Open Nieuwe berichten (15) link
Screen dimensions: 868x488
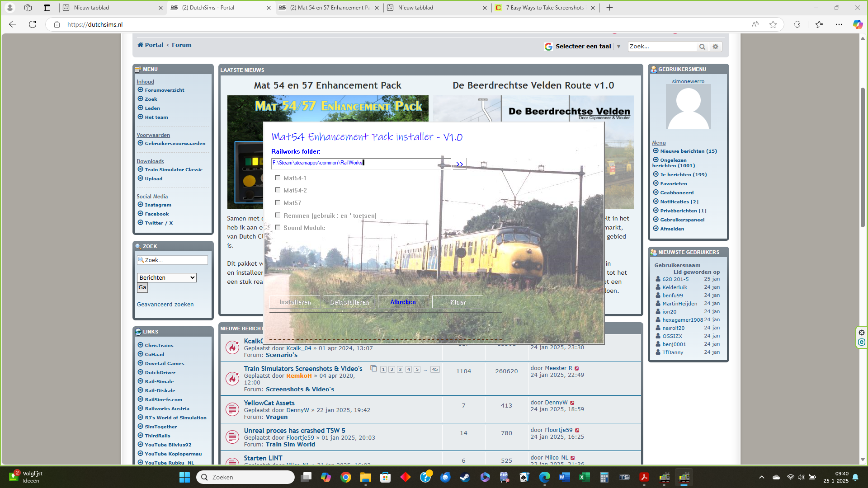pyautogui.click(x=689, y=151)
